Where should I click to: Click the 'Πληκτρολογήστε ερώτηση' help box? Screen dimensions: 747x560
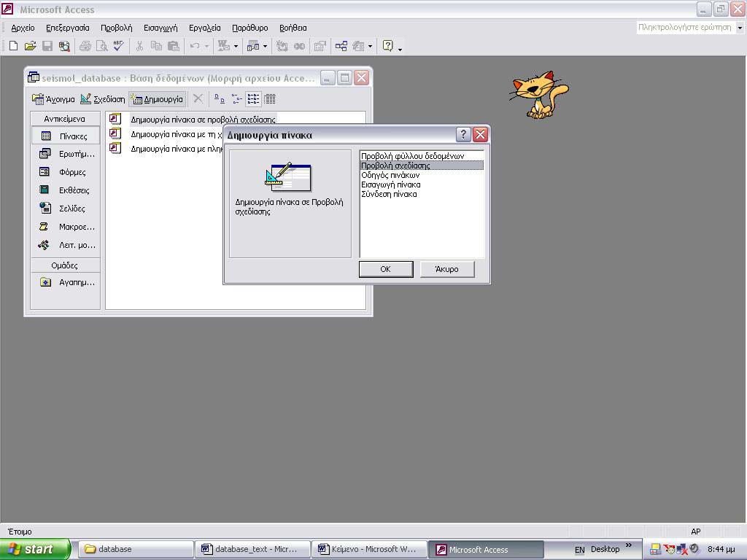coord(685,28)
